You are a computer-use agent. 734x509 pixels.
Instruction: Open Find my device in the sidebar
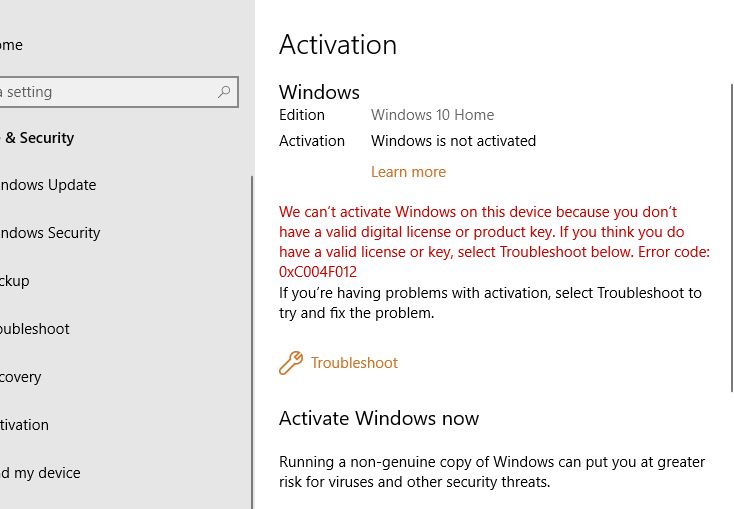click(x=40, y=473)
